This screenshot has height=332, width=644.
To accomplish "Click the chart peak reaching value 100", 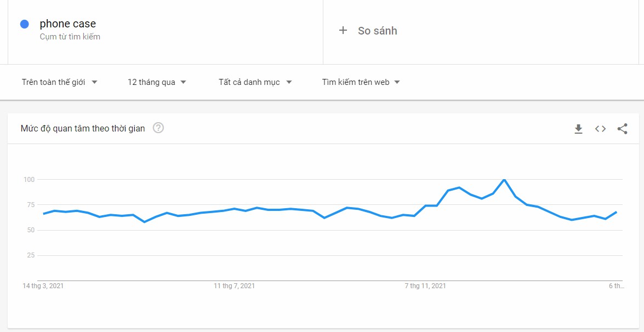I will point(504,179).
